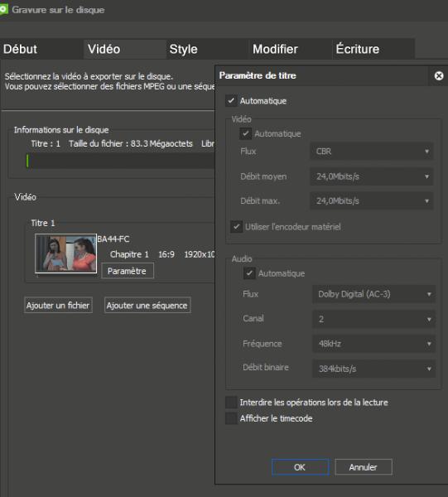Toggle Automatique checkbox in Audio group
Image resolution: width=448 pixels, height=497 pixels.
coord(249,273)
